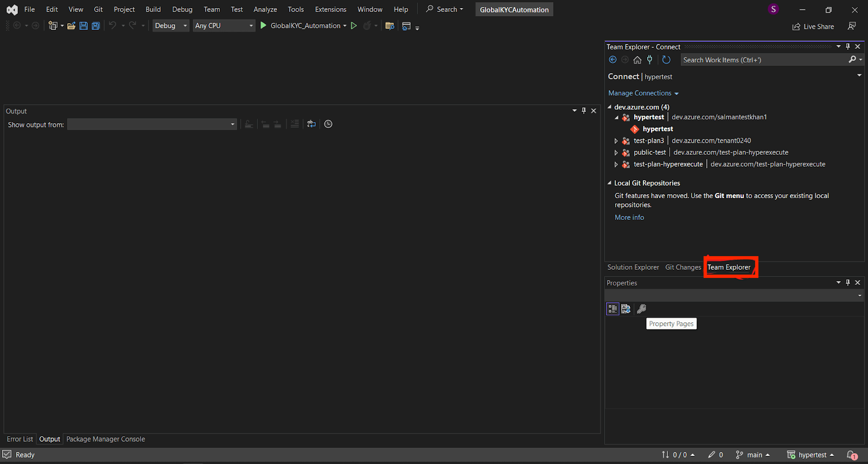This screenshot has height=464, width=868.
Task: Start debugging with the green play icon
Action: point(263,26)
